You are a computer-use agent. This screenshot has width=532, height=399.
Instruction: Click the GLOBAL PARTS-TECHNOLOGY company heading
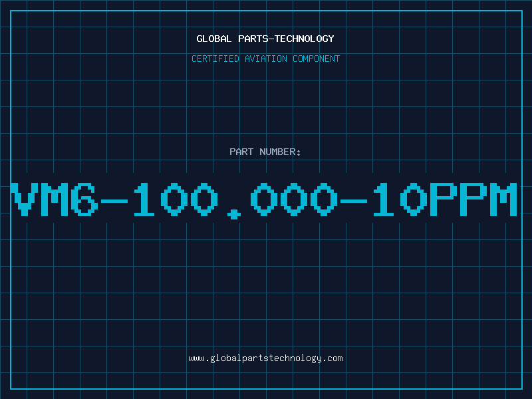tap(265, 39)
